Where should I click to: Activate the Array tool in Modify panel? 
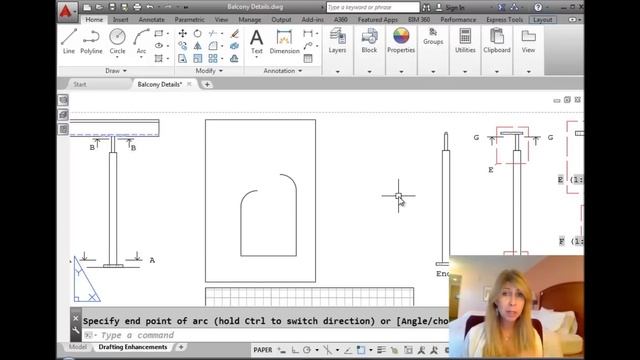point(213,58)
